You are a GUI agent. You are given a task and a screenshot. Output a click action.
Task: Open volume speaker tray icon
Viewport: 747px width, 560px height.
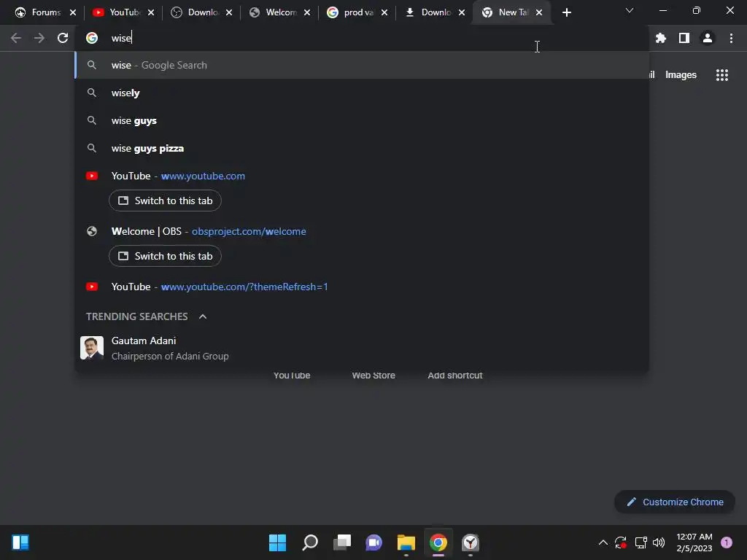[x=659, y=542]
